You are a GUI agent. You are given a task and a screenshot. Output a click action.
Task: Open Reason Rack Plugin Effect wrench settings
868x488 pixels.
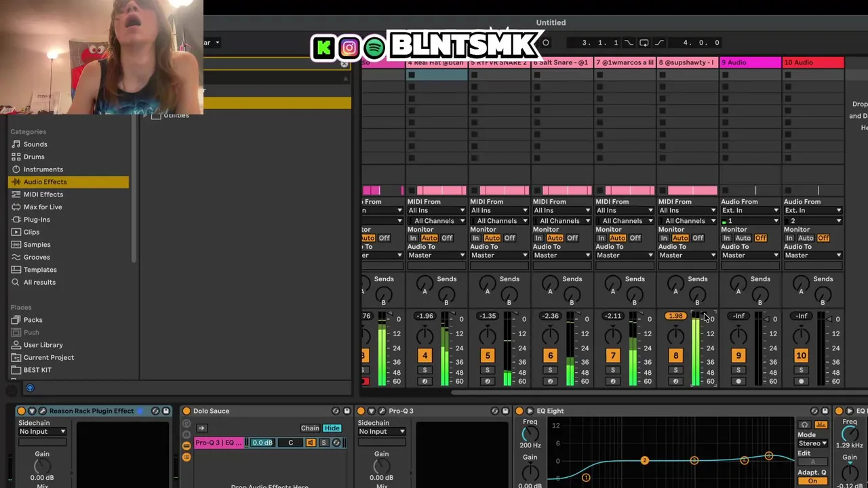42,411
